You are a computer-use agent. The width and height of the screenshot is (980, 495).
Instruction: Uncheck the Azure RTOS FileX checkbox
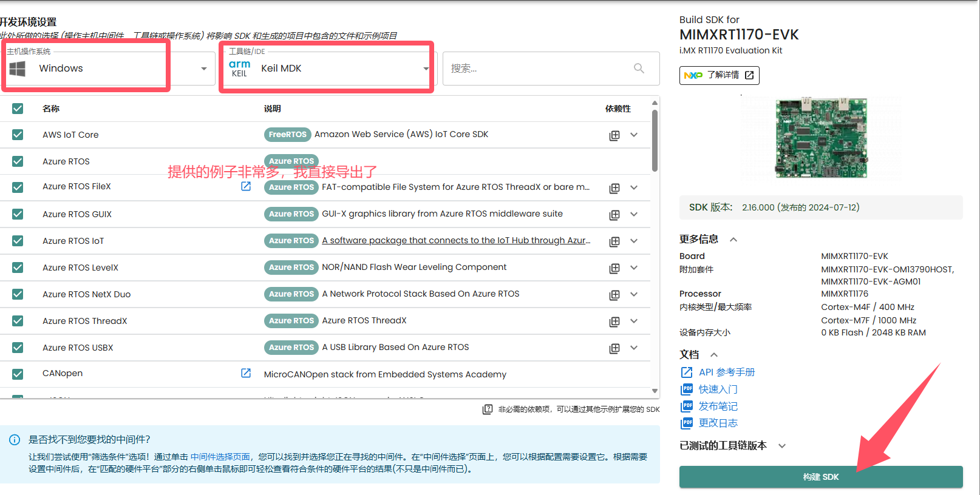tap(18, 187)
